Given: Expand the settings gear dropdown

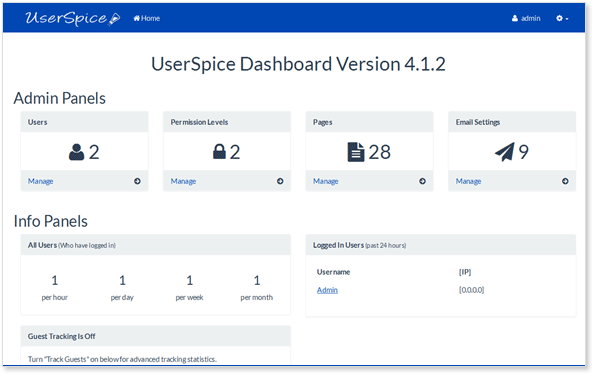Looking at the screenshot, I should 562,18.
